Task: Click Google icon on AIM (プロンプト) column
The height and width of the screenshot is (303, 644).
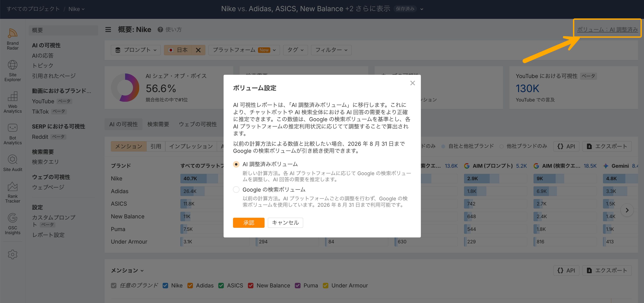Action: [x=467, y=166]
